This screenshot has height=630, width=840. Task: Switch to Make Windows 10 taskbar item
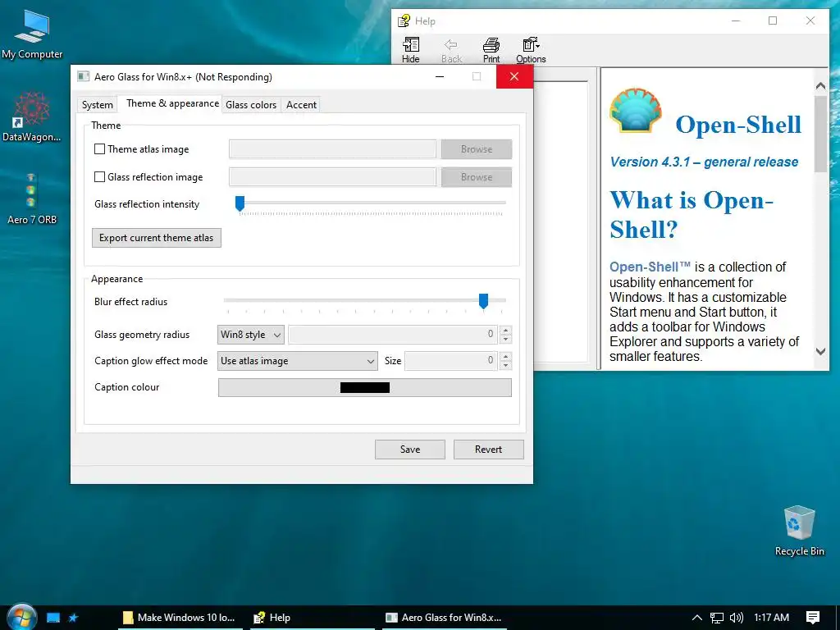[180, 618]
